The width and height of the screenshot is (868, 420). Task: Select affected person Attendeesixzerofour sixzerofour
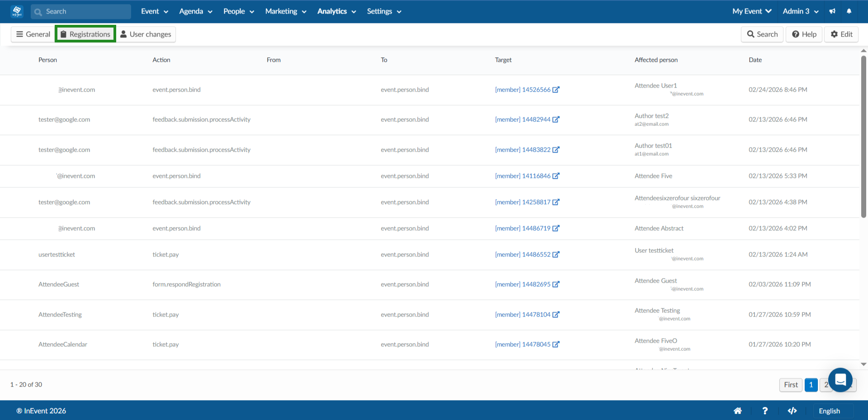click(x=677, y=198)
